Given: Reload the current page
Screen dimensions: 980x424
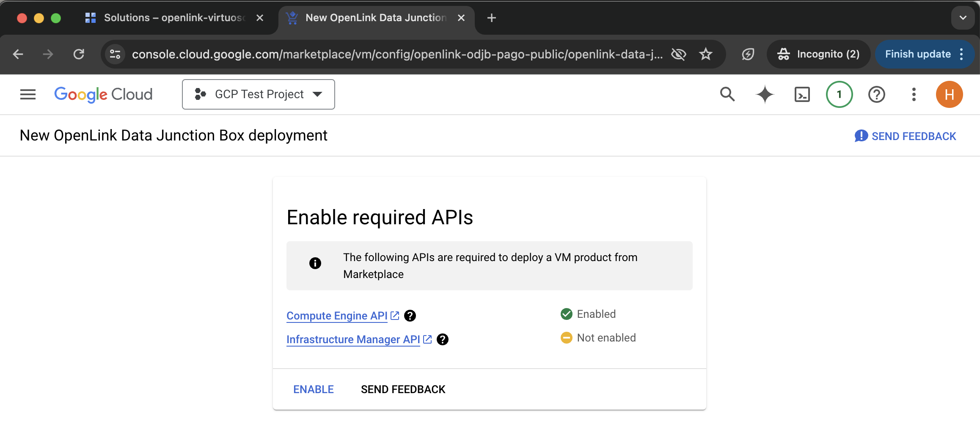Looking at the screenshot, I should click(x=79, y=54).
